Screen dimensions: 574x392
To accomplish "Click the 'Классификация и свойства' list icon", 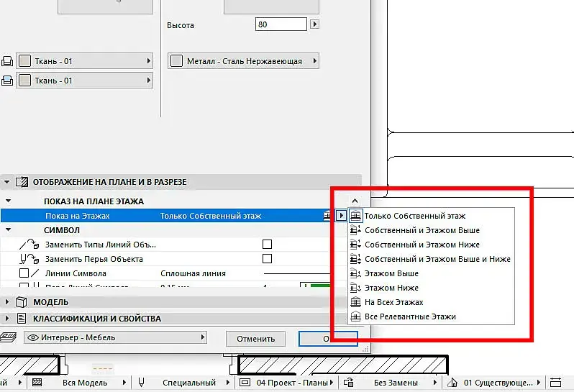I will pos(22,319).
